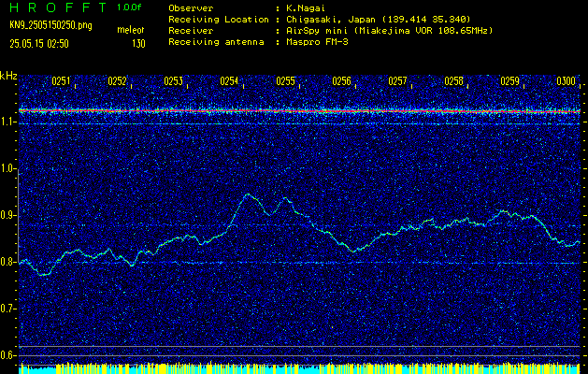Click the 1.1 kHz axis label

tap(7, 122)
